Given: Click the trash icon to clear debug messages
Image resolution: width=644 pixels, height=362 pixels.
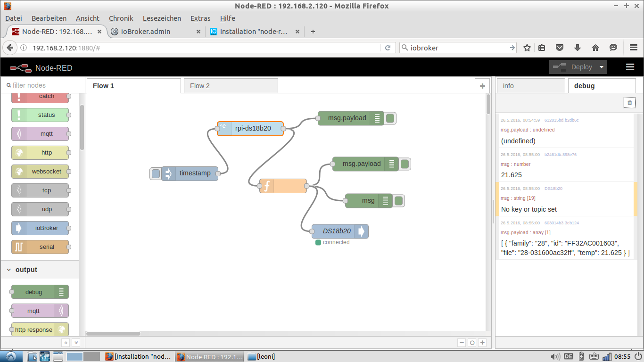Looking at the screenshot, I should pyautogui.click(x=629, y=103).
